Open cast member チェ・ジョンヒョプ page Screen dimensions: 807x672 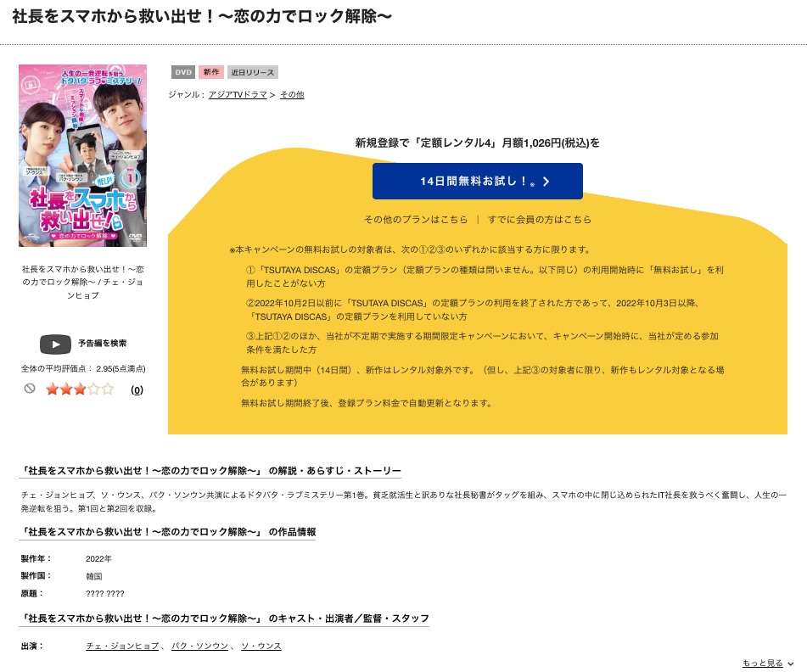pos(122,646)
